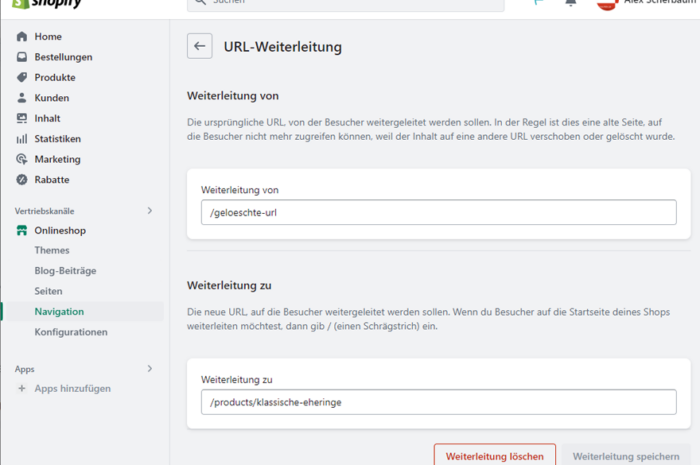Click the Statistiken bar chart icon
The height and width of the screenshot is (465, 700).
[22, 139]
